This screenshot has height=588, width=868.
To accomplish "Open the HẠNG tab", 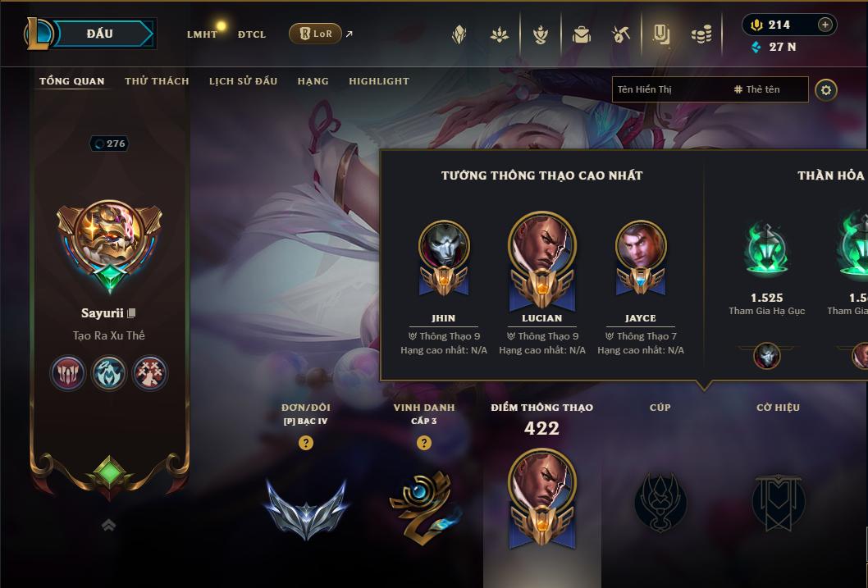I will pos(313,81).
